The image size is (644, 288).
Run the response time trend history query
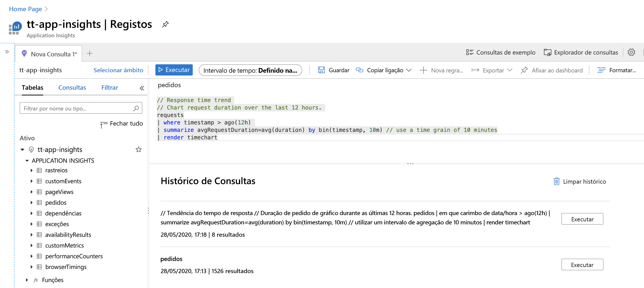tap(582, 219)
